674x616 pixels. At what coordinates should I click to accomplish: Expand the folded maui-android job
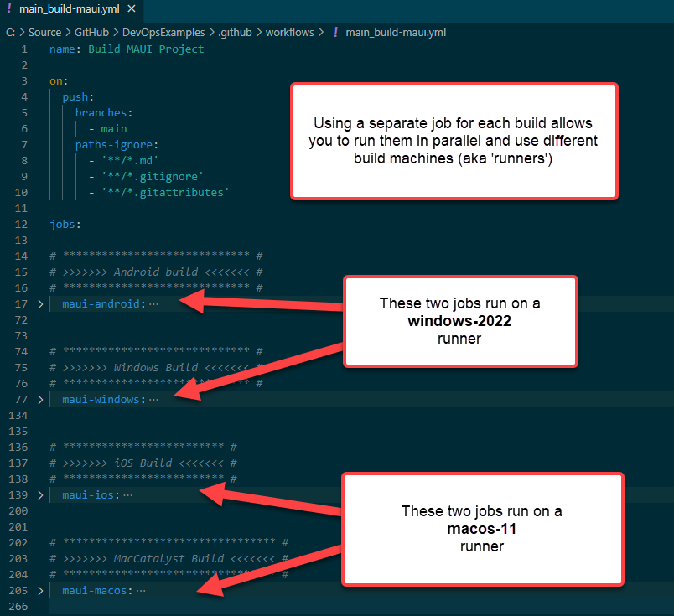point(40,304)
